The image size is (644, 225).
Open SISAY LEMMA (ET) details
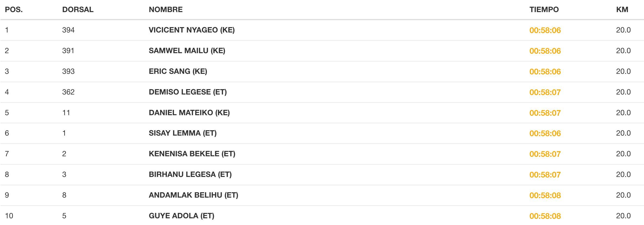(182, 133)
